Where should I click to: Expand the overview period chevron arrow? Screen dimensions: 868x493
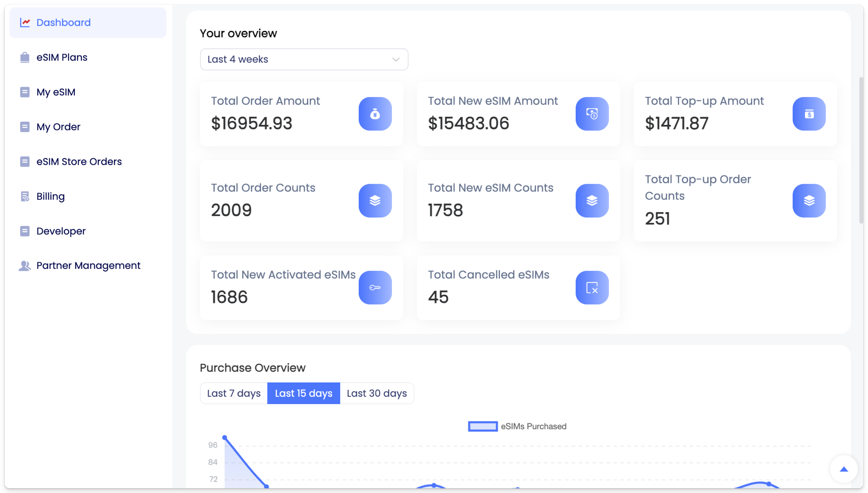pyautogui.click(x=396, y=60)
